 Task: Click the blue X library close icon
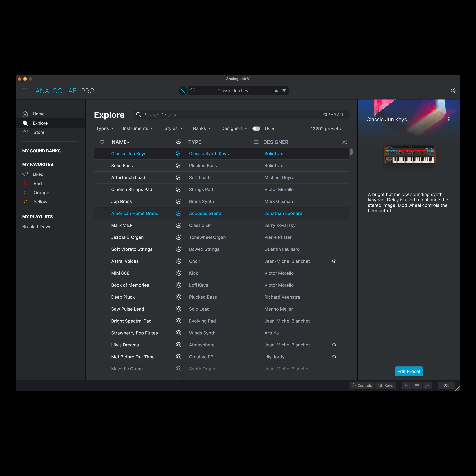tap(183, 91)
